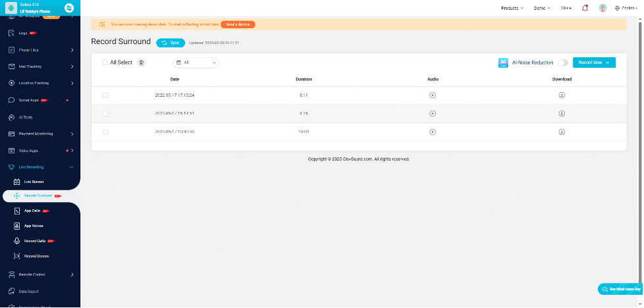Expand the Record Now dropdown
Image resolution: width=644 pixels, height=308 pixels.
(x=594, y=63)
